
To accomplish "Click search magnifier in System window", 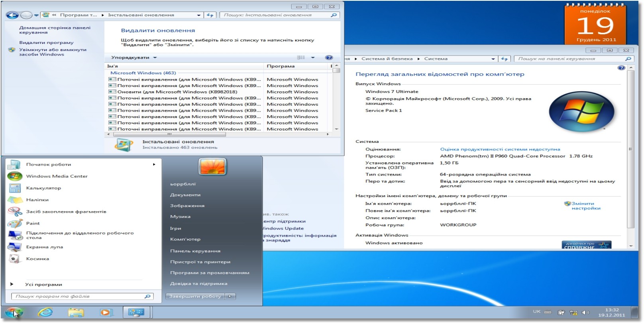I will pos(628,59).
